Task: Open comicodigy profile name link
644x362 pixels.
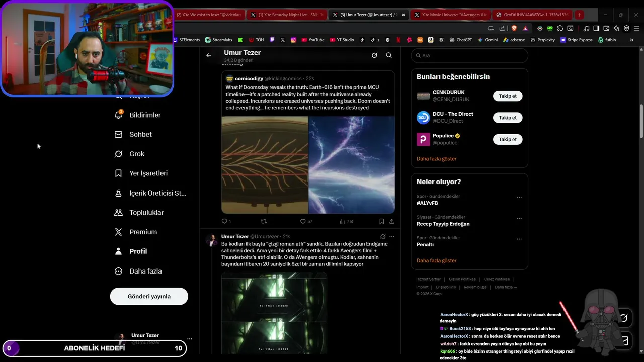Action: [x=249, y=79]
